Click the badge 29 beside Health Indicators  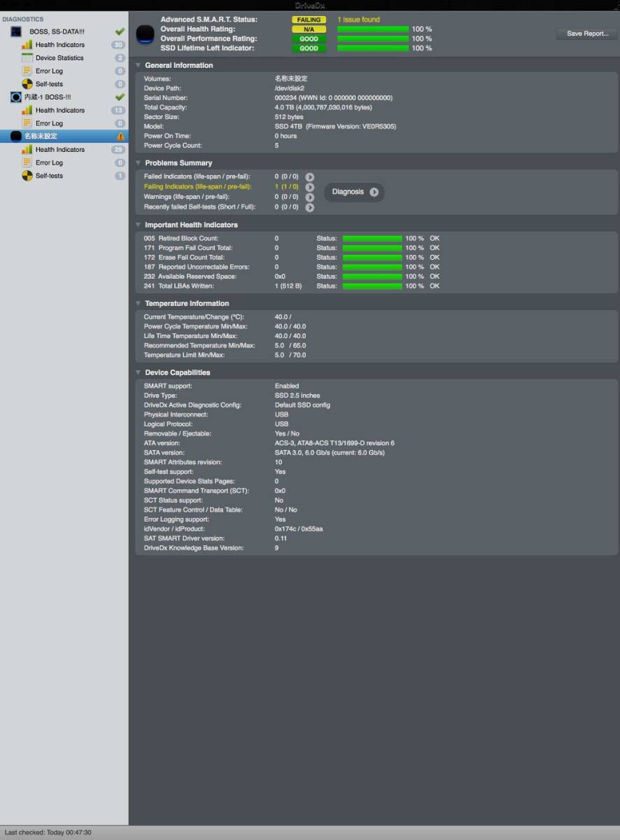coord(118,150)
